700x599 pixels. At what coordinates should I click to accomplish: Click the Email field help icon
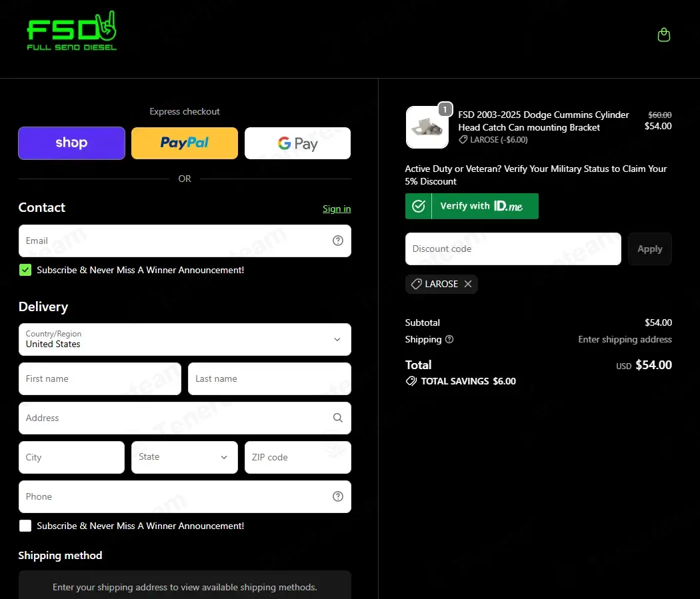[x=338, y=241]
